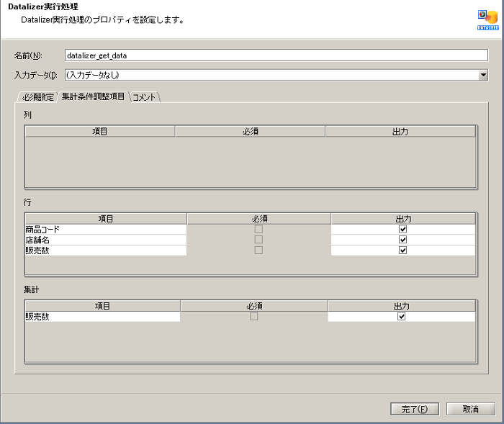Tick 必須 for 販売数 in 集計 table
The width and height of the screenshot is (504, 424).
coord(253,317)
